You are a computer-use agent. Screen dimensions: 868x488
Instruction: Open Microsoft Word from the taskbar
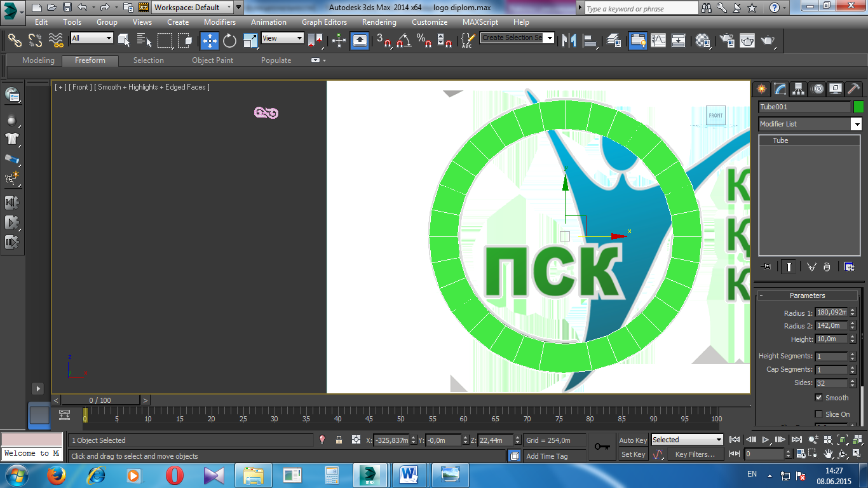click(408, 475)
